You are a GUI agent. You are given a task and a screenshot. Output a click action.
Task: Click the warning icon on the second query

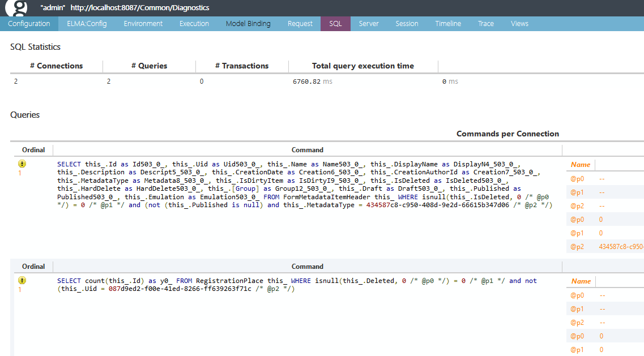click(22, 280)
